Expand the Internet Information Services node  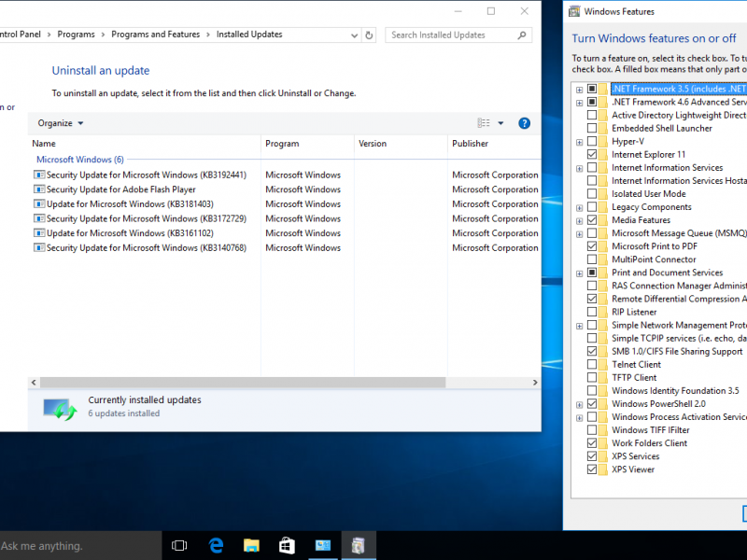tap(579, 169)
